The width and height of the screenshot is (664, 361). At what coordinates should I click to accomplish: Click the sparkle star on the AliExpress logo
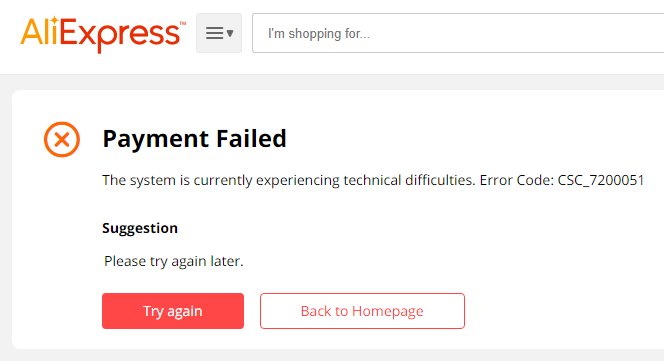point(55,20)
